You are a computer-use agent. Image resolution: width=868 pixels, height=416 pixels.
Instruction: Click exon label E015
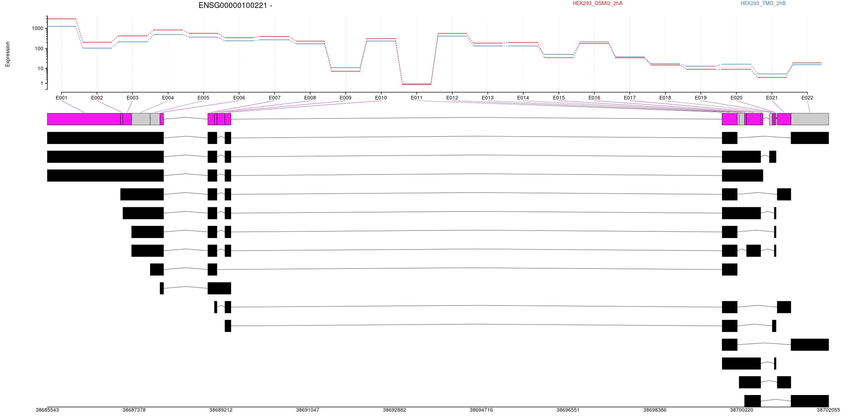(x=559, y=98)
